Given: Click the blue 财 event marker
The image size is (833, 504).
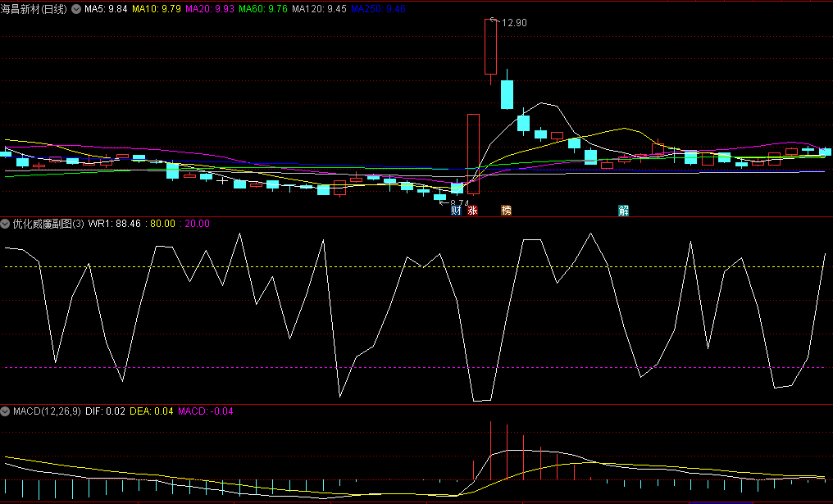Looking at the screenshot, I should [456, 211].
